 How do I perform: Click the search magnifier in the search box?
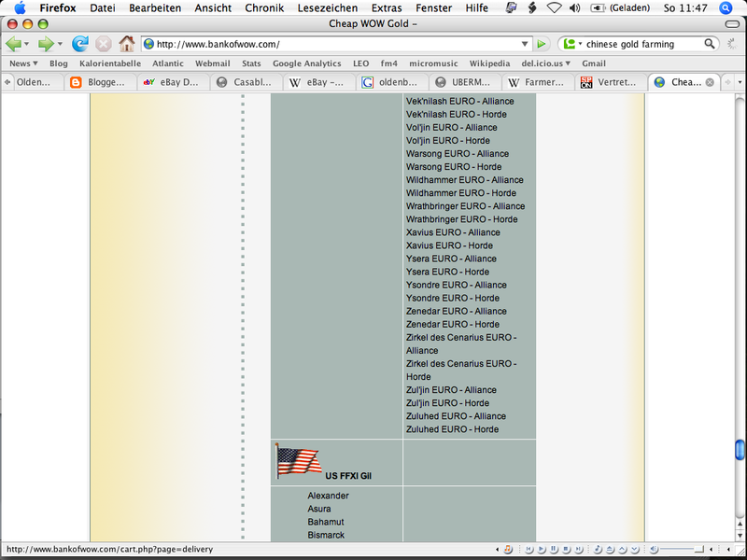tap(710, 44)
